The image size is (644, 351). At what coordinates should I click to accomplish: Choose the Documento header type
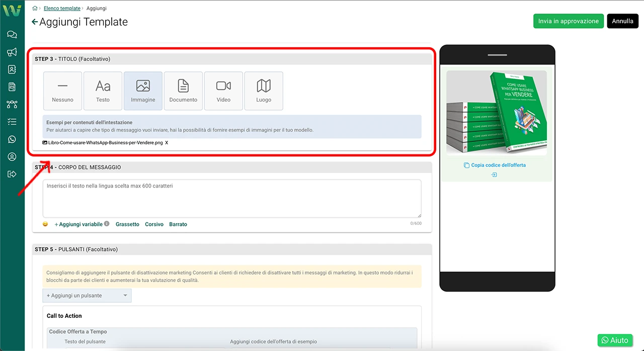tap(183, 91)
